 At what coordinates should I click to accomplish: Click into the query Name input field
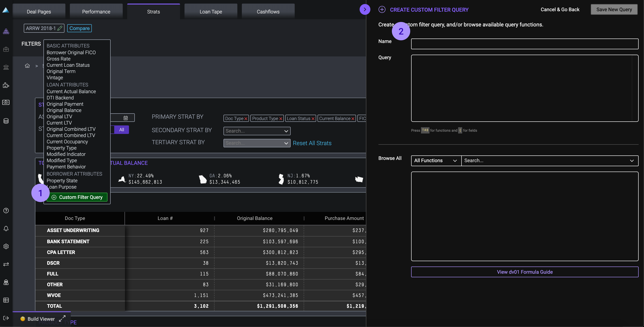524,44
